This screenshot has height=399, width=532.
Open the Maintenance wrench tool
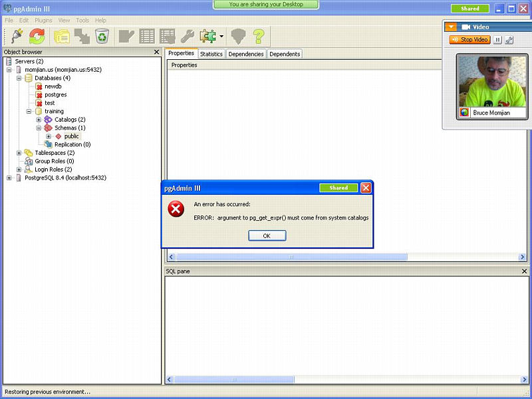click(188, 36)
